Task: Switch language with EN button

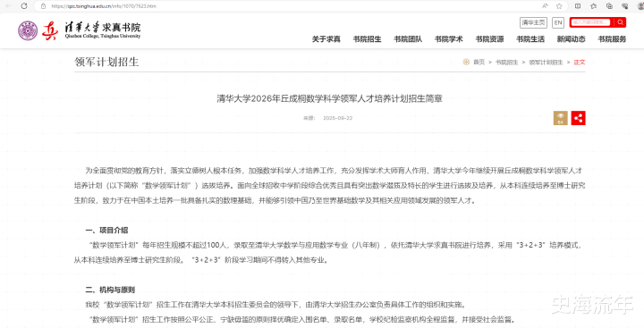Action: (558, 22)
